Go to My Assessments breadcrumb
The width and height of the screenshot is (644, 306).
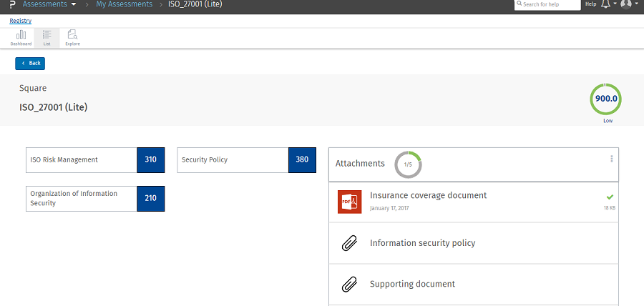tap(124, 4)
